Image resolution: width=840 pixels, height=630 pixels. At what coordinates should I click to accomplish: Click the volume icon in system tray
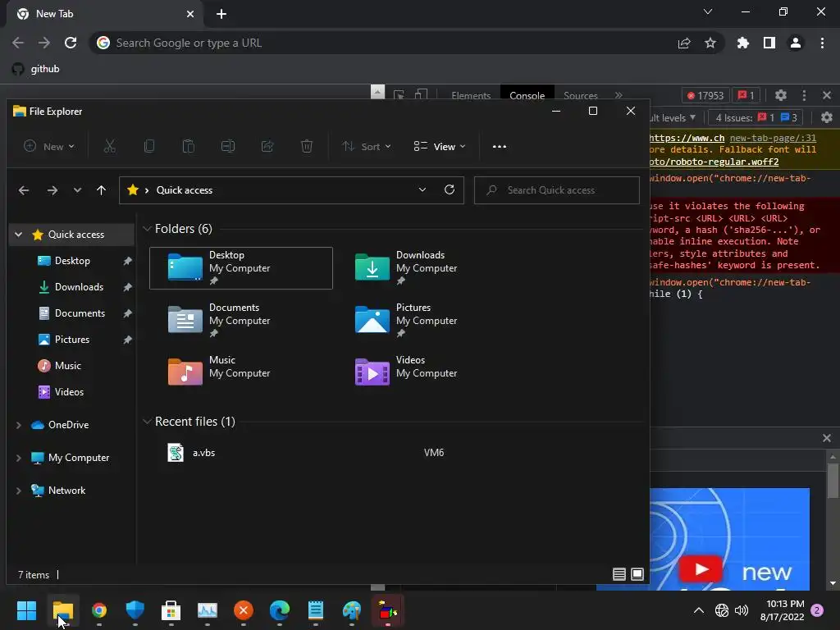point(742,610)
